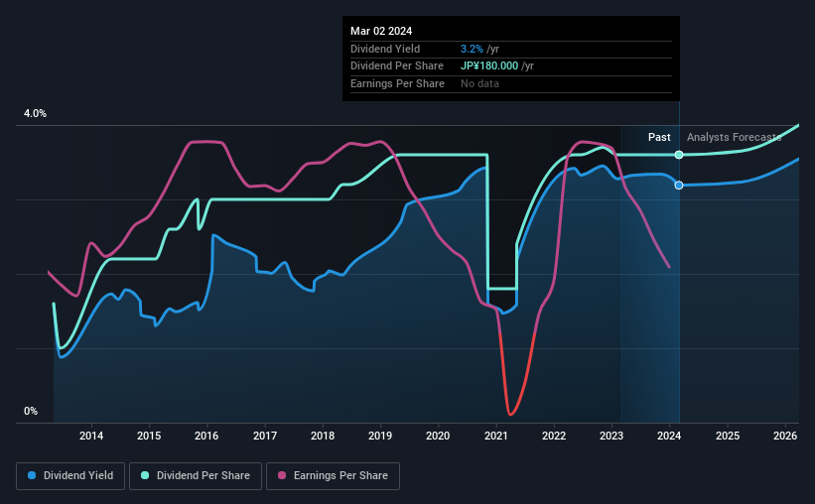Viewport: 815px width, 504px height.
Task: Click the 2026 x-axis label
Action: pos(785,436)
